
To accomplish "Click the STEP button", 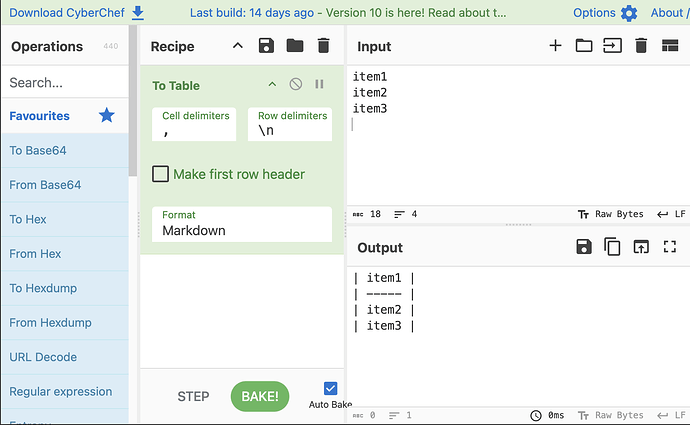I will (193, 396).
